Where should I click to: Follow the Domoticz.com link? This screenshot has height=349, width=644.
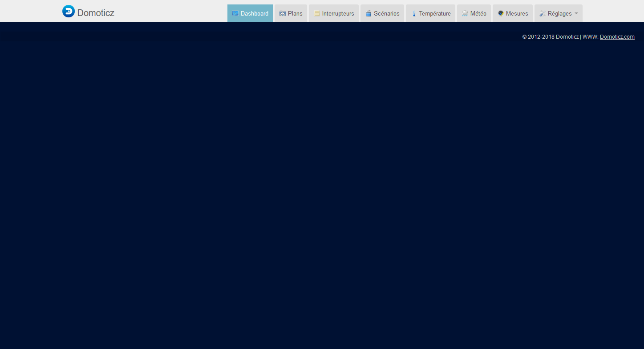[x=617, y=37]
